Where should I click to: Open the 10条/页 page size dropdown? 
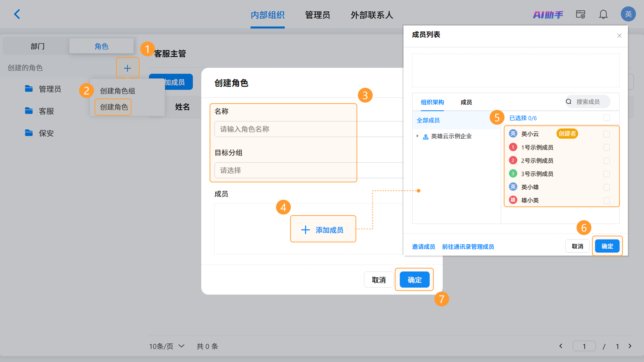click(167, 346)
